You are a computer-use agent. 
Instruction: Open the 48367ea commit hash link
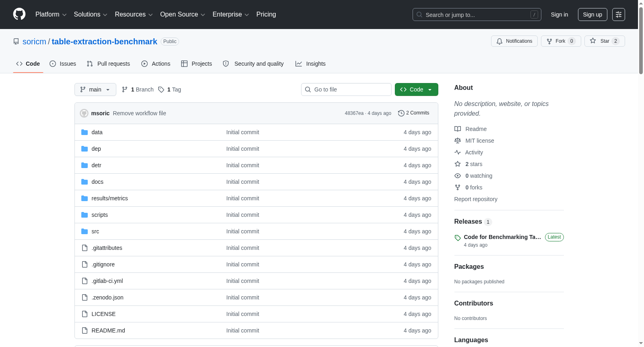pos(354,113)
